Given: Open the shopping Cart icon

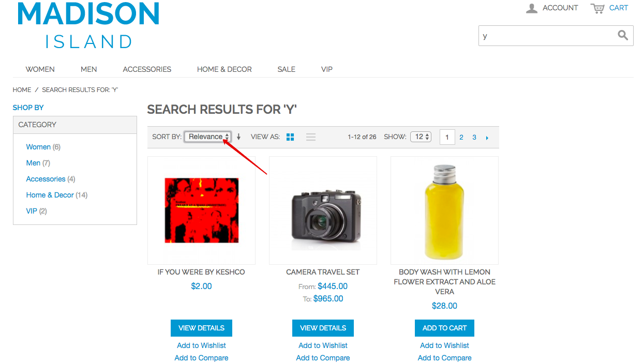Looking at the screenshot, I should (597, 8).
